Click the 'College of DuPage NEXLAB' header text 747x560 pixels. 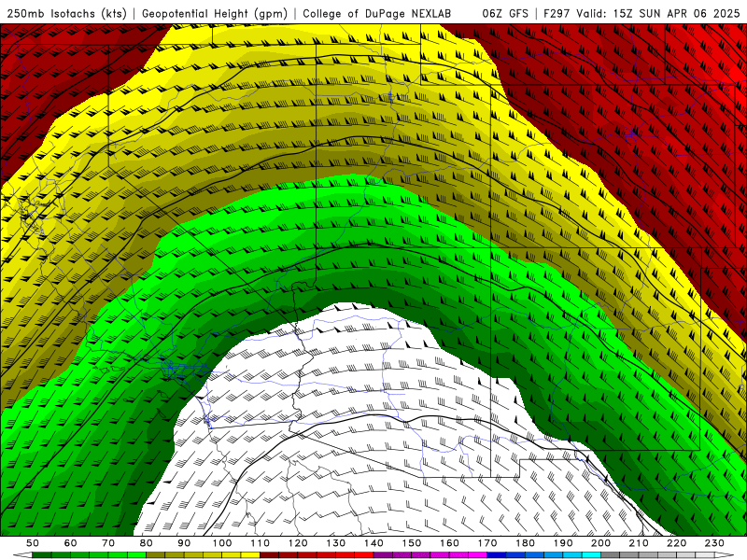click(x=377, y=13)
